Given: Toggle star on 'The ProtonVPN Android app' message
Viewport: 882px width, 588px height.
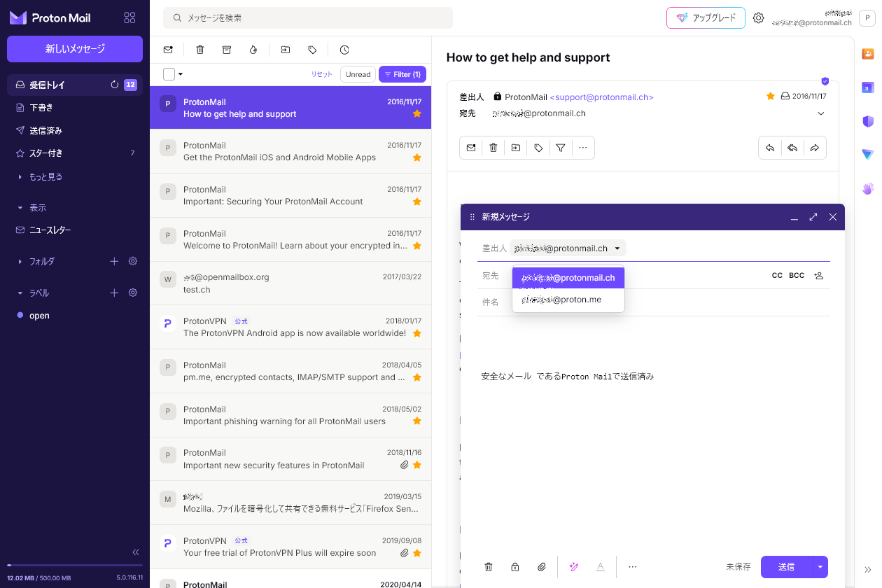Looking at the screenshot, I should [x=417, y=334].
